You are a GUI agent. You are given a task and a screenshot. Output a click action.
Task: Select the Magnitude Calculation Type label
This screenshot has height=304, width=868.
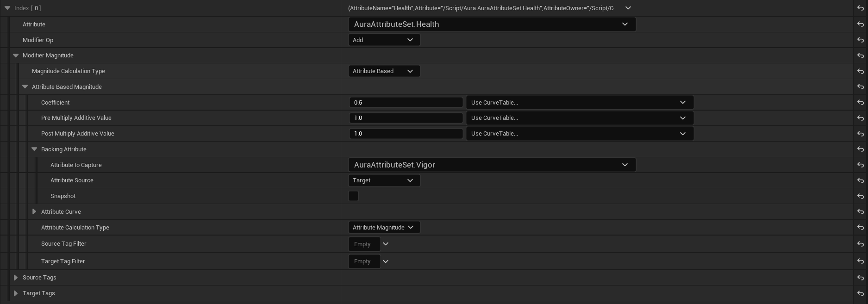(69, 71)
